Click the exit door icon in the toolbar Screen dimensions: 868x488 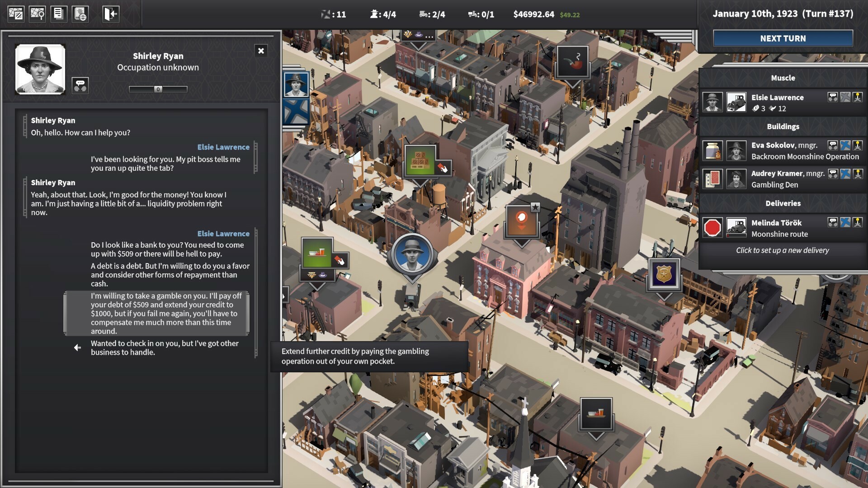pos(110,14)
